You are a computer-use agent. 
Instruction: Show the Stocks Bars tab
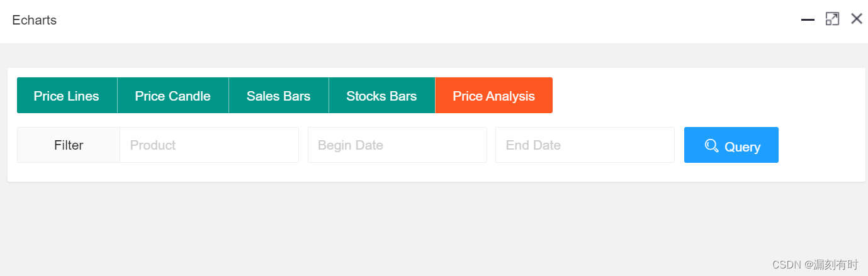tap(382, 96)
